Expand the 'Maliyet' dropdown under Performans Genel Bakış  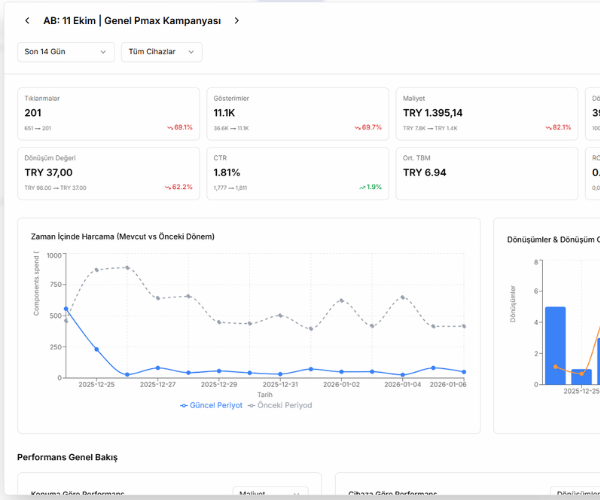pos(270,493)
